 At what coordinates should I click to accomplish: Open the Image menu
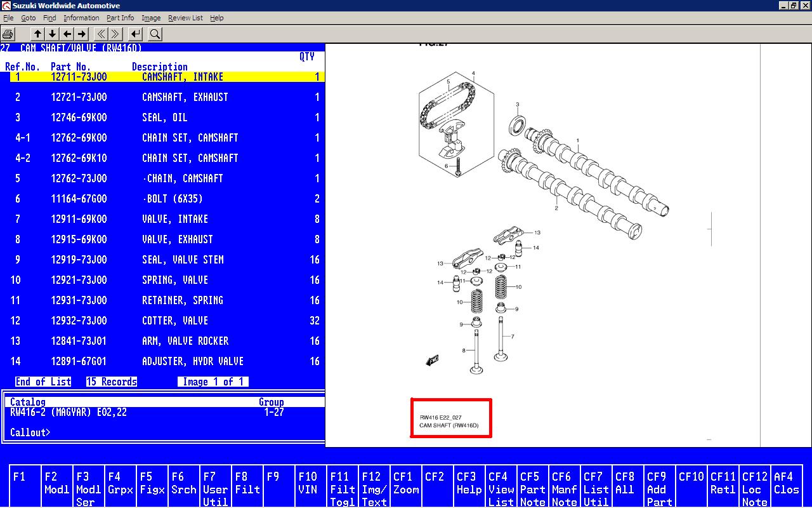point(151,18)
